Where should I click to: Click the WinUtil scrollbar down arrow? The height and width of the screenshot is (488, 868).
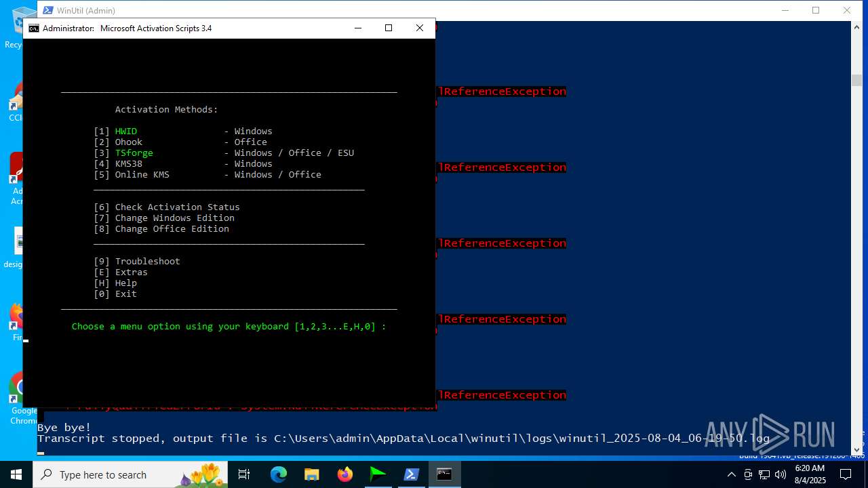(x=856, y=449)
